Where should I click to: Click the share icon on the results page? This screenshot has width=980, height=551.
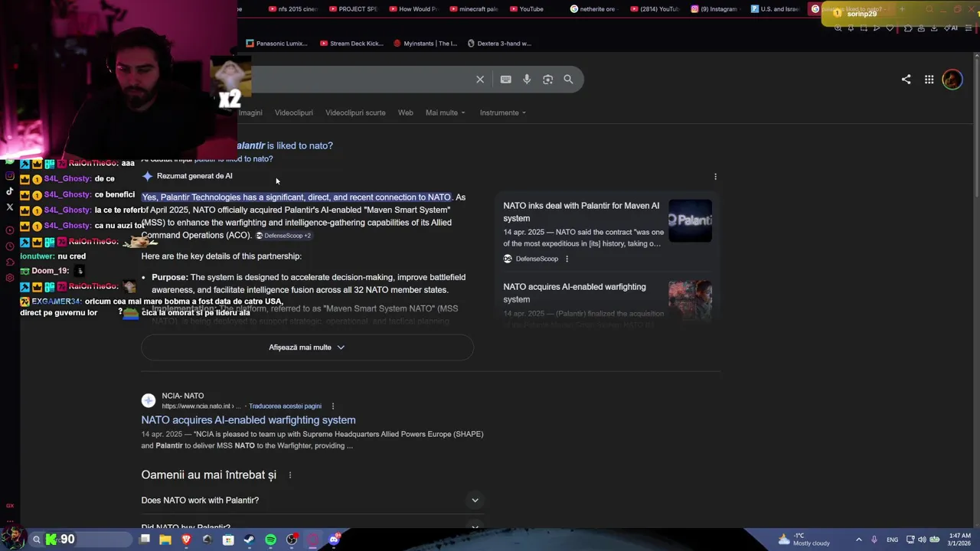[x=906, y=79]
